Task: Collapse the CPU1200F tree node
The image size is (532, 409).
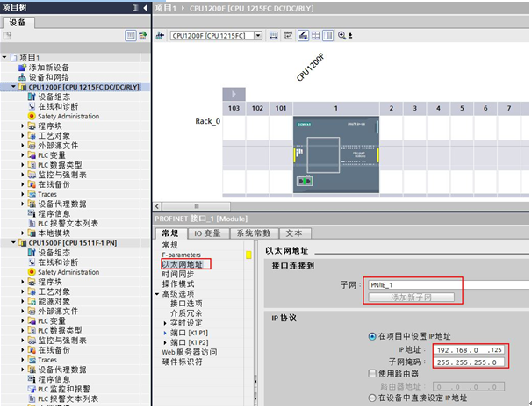Action: [13, 87]
